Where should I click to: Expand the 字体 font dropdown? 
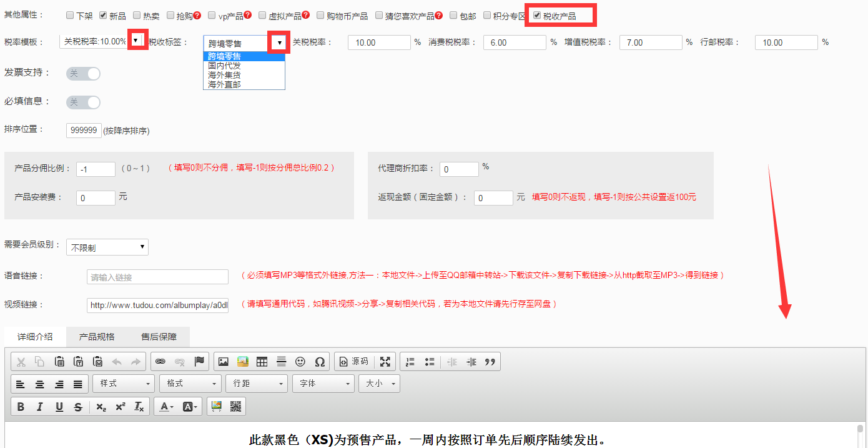pyautogui.click(x=323, y=384)
